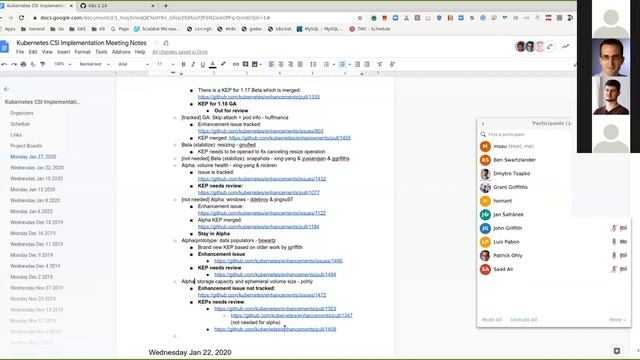This screenshot has width=640, height=360.
Task: Open the text color picker
Action: pyautogui.click(x=213, y=64)
